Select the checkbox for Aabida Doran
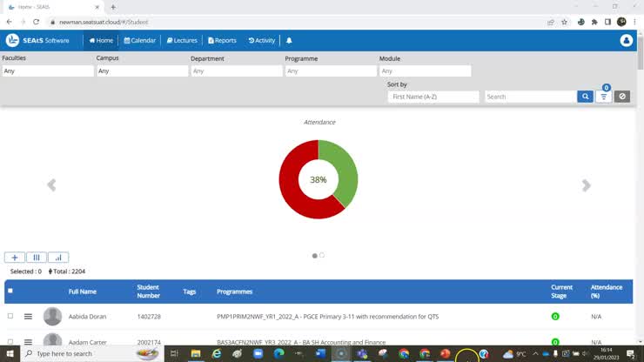 [x=10, y=317]
